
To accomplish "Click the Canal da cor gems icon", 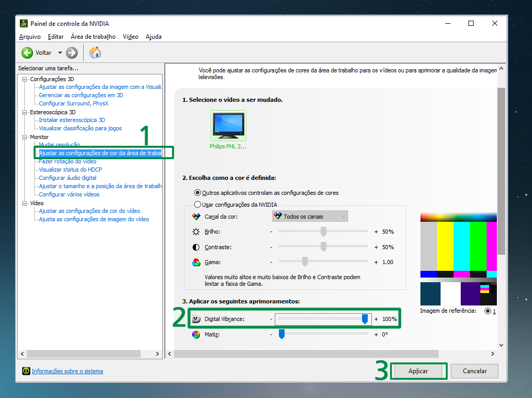I will pyautogui.click(x=196, y=217).
